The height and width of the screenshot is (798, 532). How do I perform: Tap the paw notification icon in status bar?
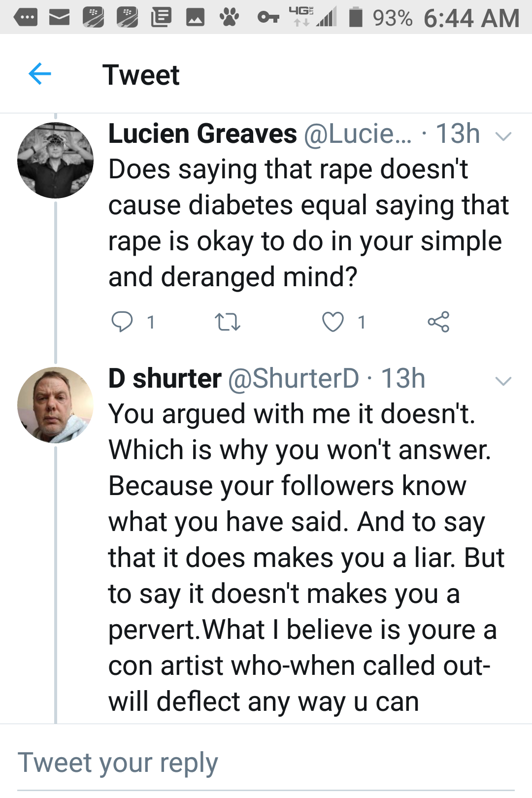click(229, 18)
